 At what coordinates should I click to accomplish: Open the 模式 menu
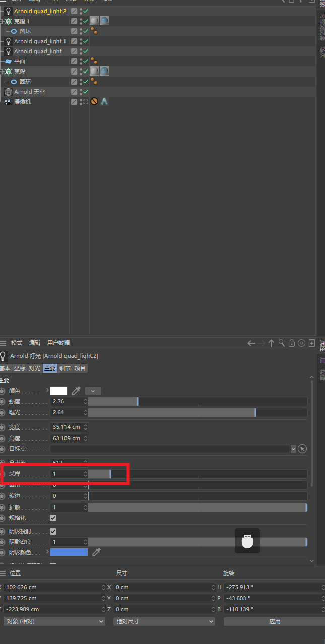(x=17, y=343)
